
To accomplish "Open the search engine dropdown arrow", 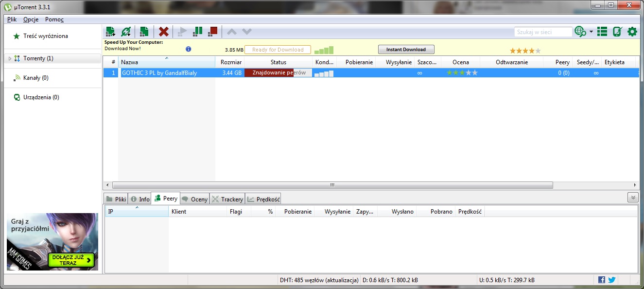I will 591,32.
